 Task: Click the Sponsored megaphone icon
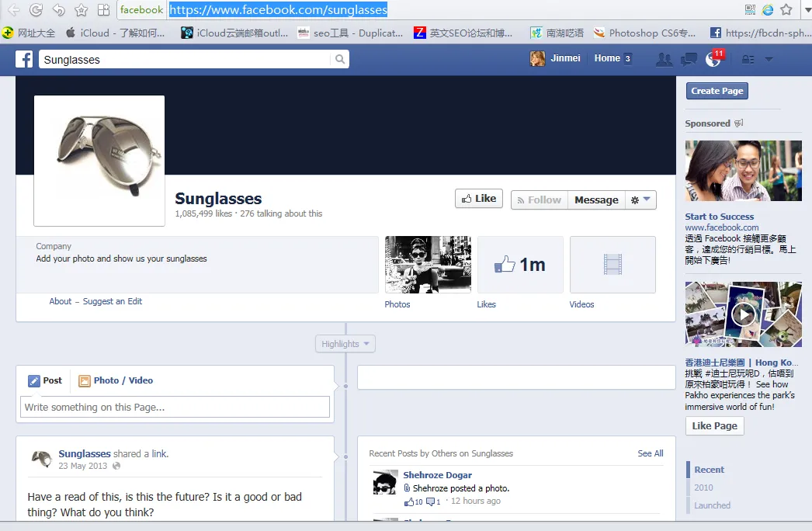[739, 123]
